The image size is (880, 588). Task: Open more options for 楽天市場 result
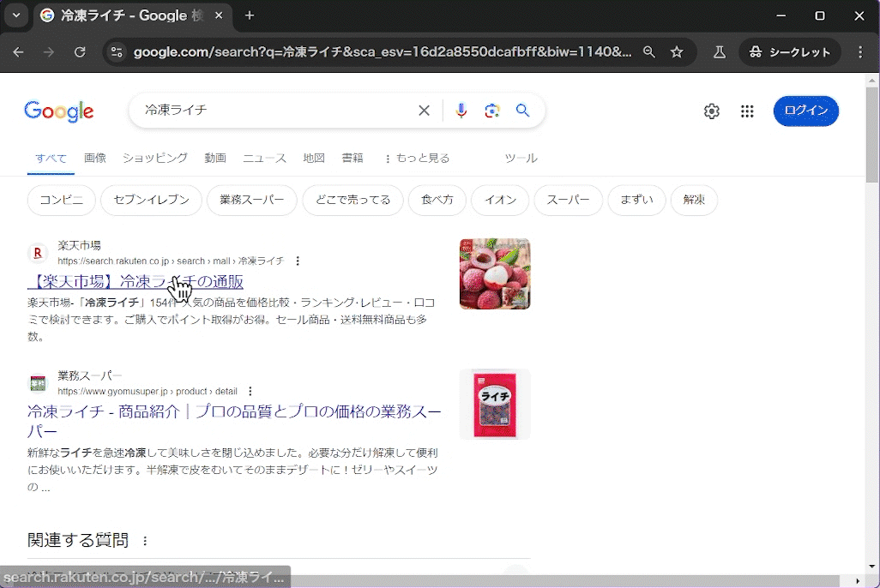click(298, 261)
